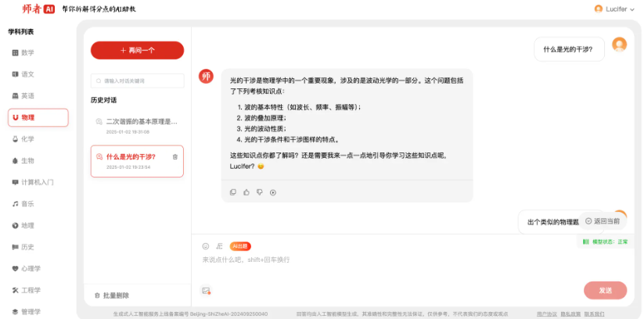Click the 再问一个 button

[x=137, y=51]
